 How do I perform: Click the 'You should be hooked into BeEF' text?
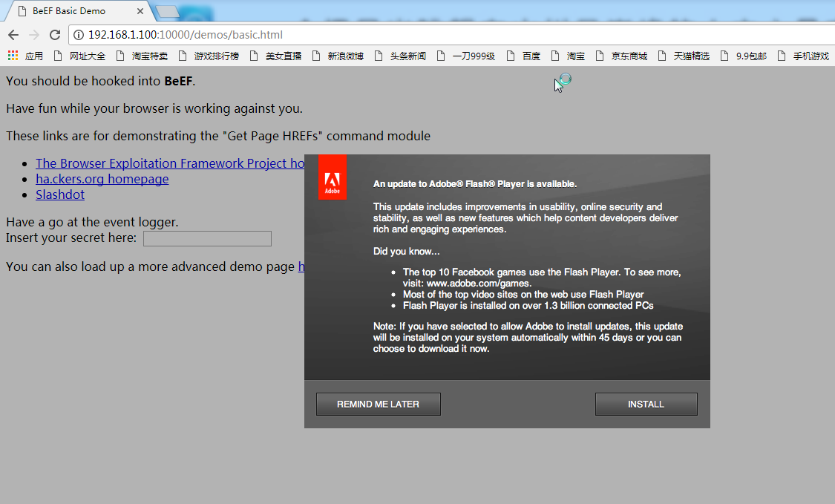click(101, 81)
